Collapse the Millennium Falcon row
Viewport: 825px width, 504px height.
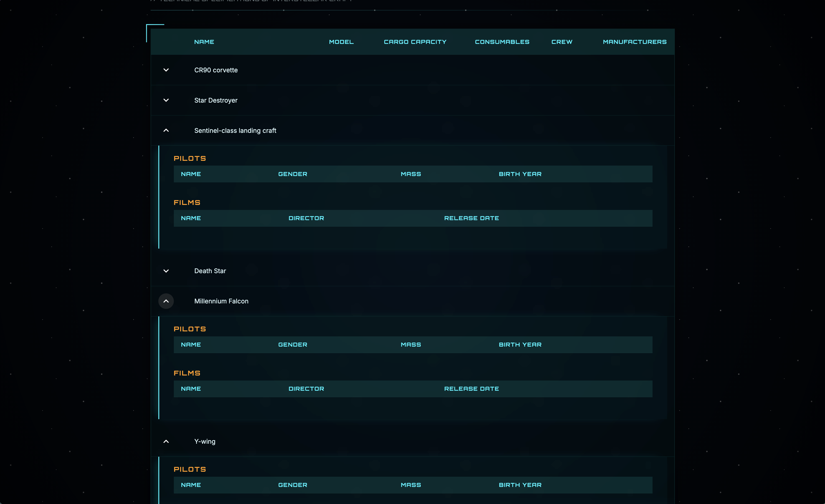point(166,301)
